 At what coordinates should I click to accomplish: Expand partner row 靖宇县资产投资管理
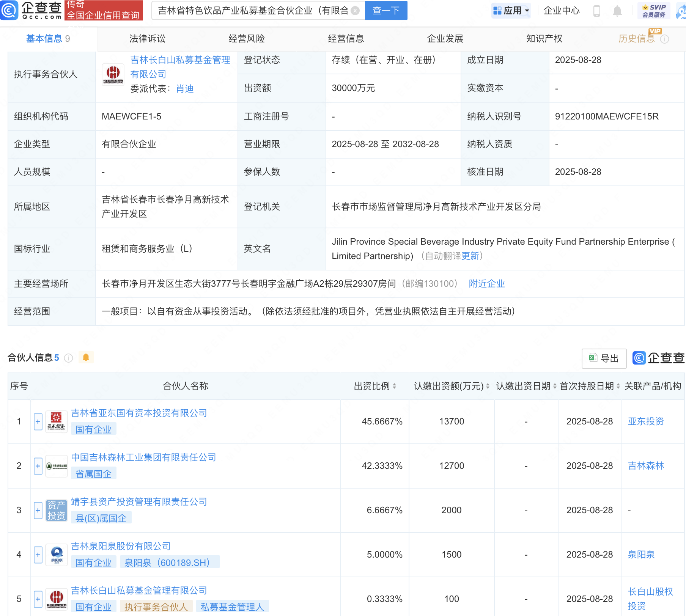click(38, 511)
